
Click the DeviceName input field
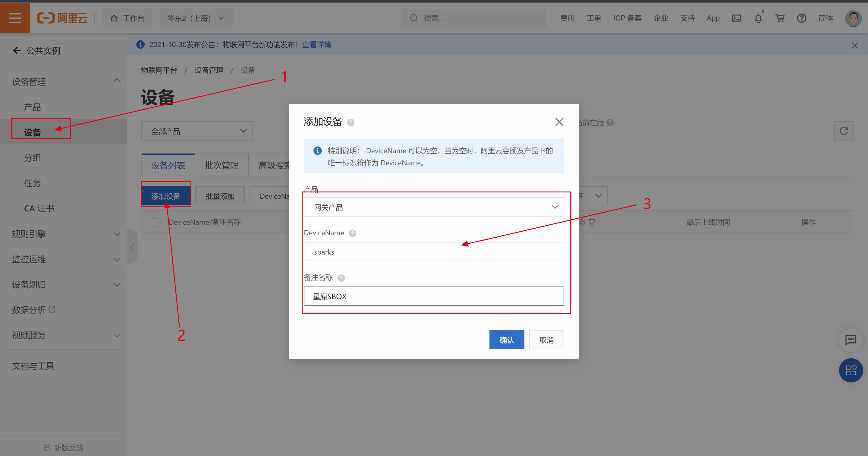coord(434,252)
